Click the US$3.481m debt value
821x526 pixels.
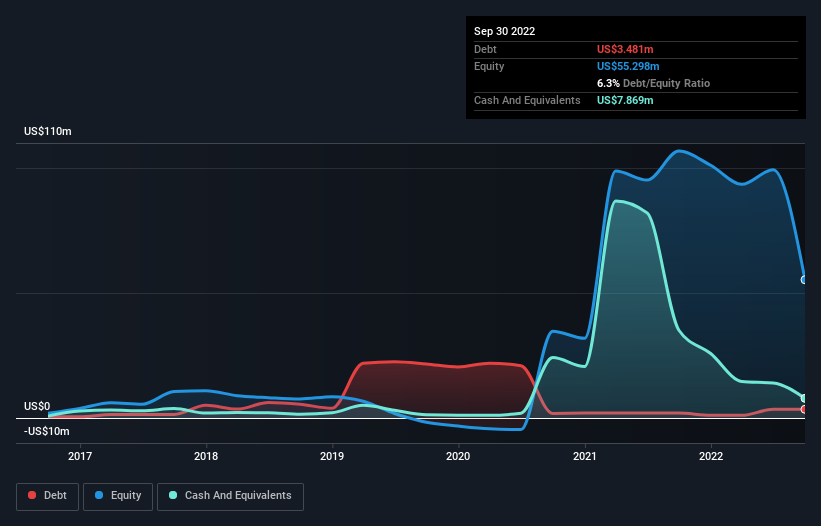[625, 49]
